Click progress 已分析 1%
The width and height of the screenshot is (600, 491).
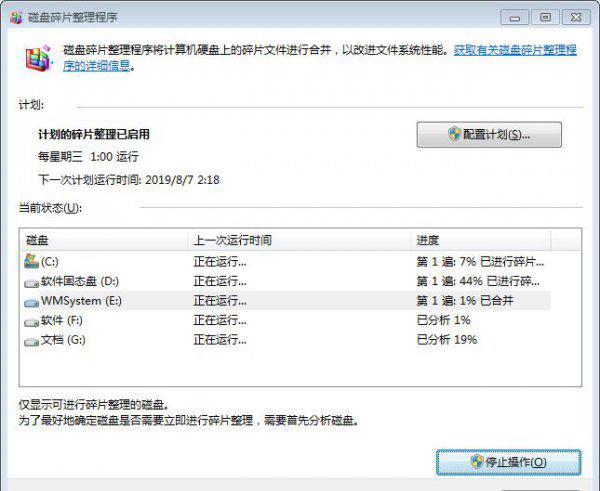pyautogui.click(x=443, y=320)
